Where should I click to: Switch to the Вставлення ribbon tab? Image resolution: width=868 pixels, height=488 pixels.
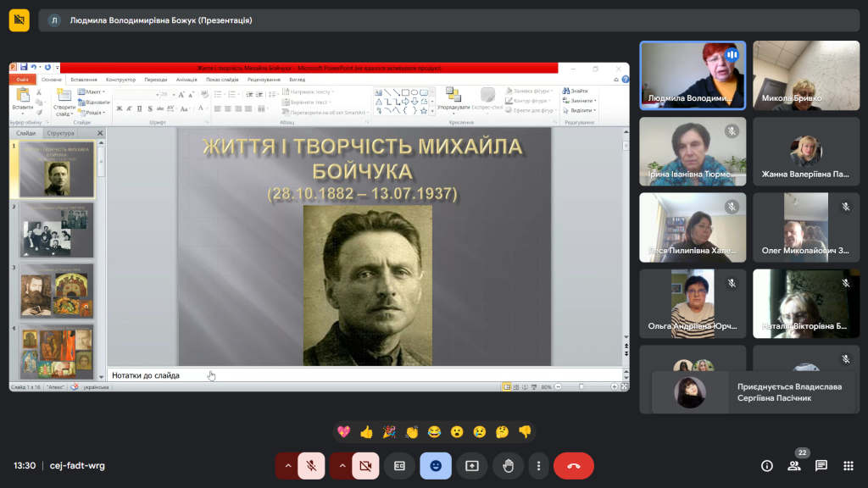[x=83, y=80]
